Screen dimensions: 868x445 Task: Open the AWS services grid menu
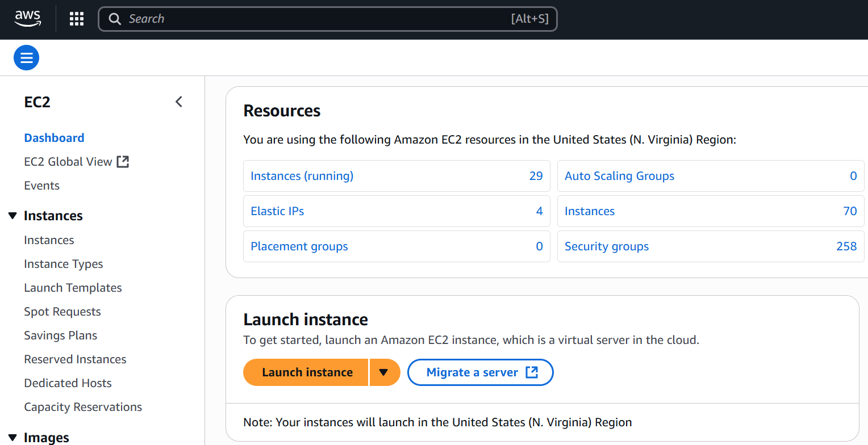76,19
